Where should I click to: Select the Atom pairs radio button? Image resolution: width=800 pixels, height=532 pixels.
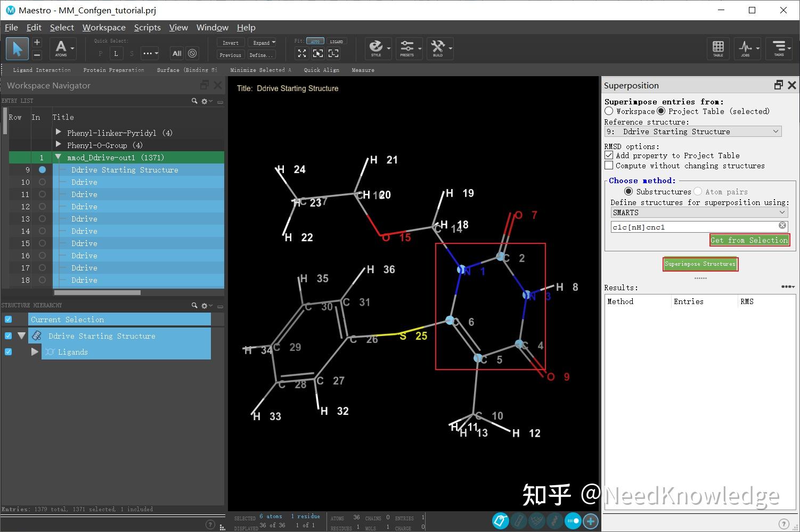click(x=698, y=191)
